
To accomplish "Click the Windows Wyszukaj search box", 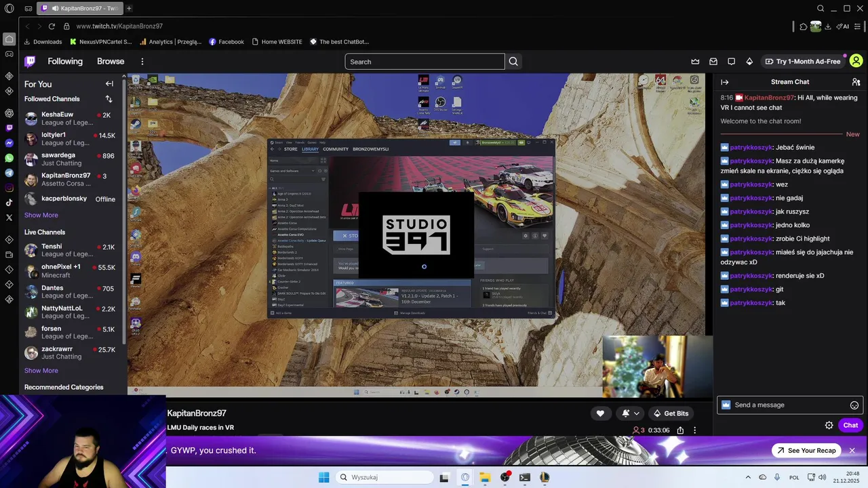I will pyautogui.click(x=384, y=477).
